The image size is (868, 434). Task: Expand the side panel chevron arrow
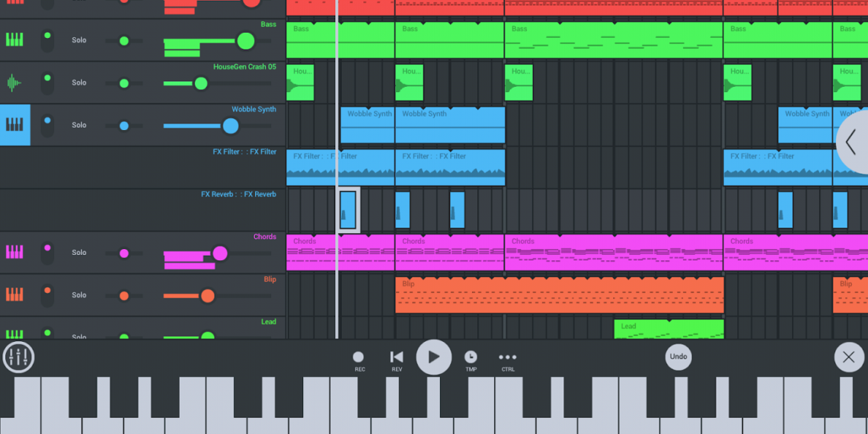point(852,142)
